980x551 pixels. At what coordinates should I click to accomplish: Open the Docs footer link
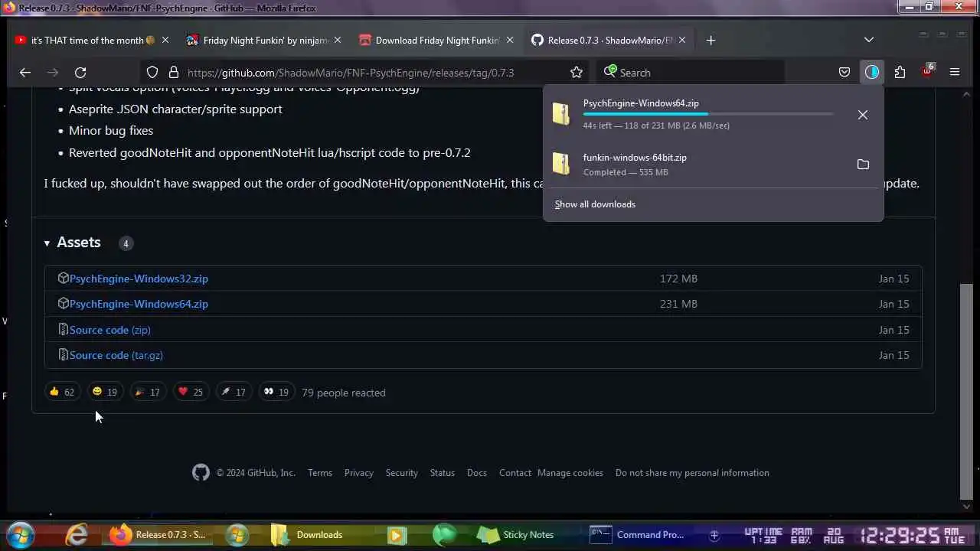pyautogui.click(x=477, y=473)
